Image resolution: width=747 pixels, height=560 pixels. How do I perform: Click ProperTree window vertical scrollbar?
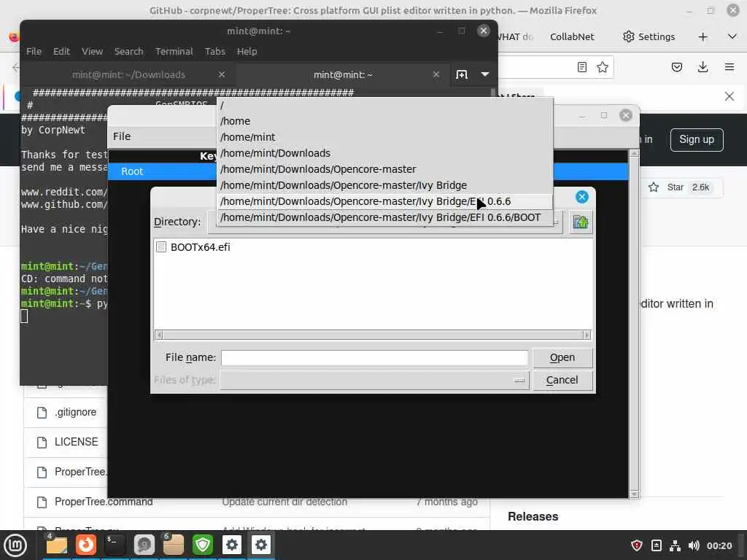pyautogui.click(x=634, y=324)
